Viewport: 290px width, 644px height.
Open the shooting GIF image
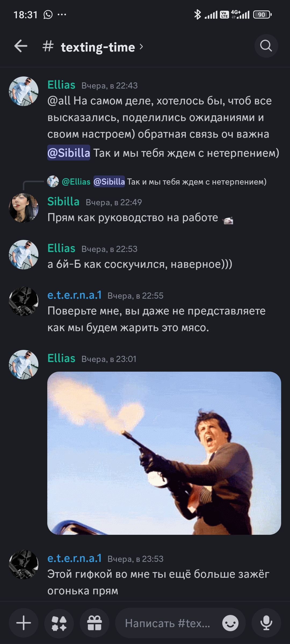pyautogui.click(x=164, y=453)
